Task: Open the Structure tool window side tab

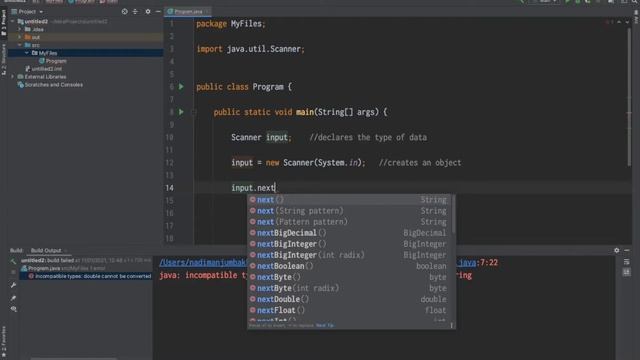Action: point(4,60)
